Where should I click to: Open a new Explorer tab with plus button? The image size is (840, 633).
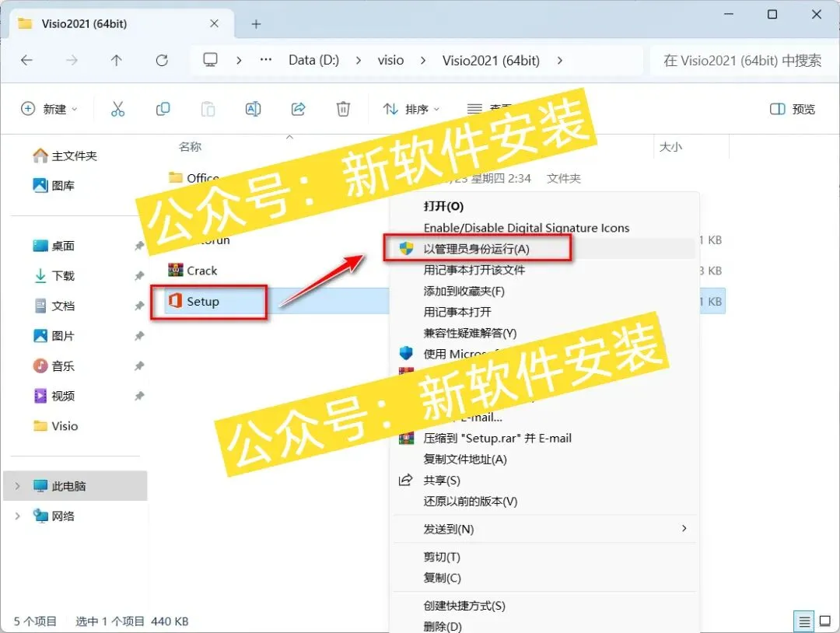point(256,24)
